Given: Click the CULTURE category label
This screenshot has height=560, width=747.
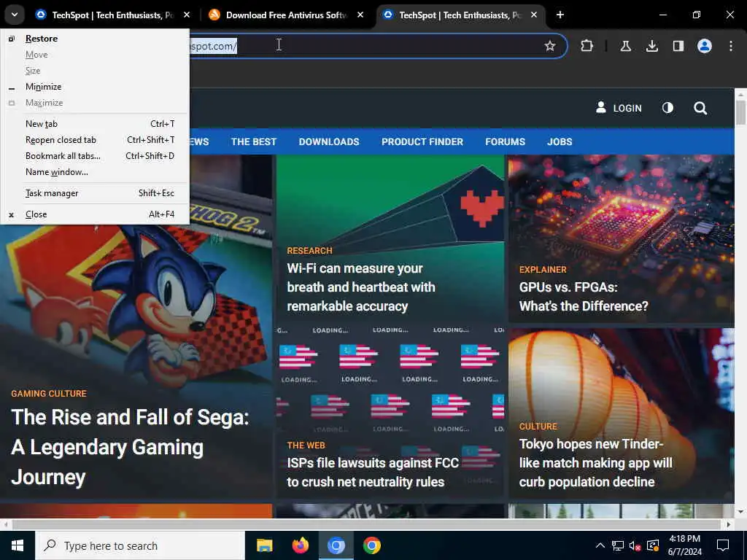Looking at the screenshot, I should (x=538, y=426).
